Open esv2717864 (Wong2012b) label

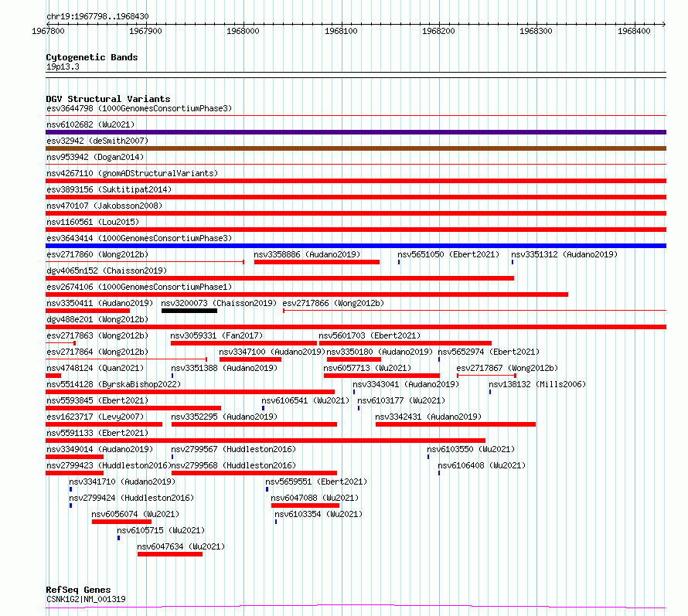pyautogui.click(x=97, y=352)
